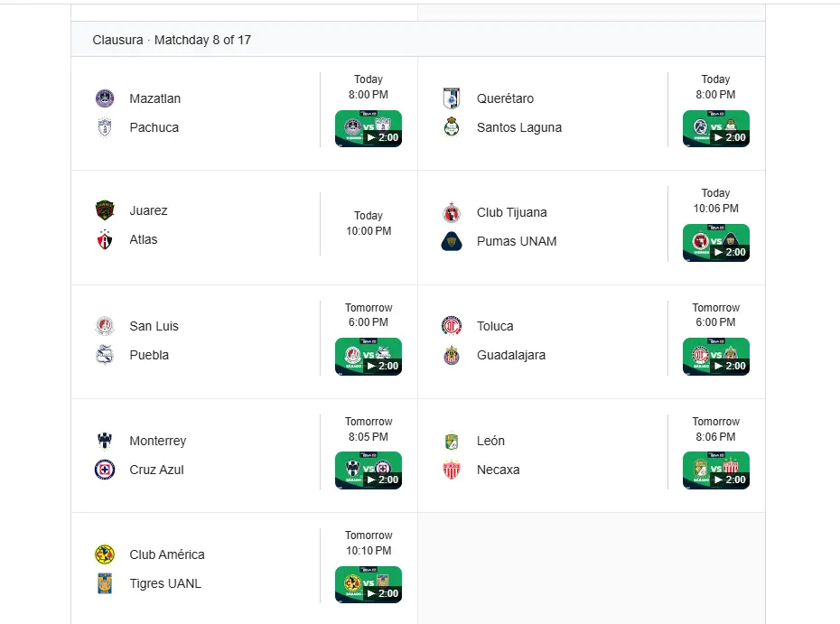Play Club América vs Tigres video
This screenshot has height=624, width=840.
pos(369,584)
